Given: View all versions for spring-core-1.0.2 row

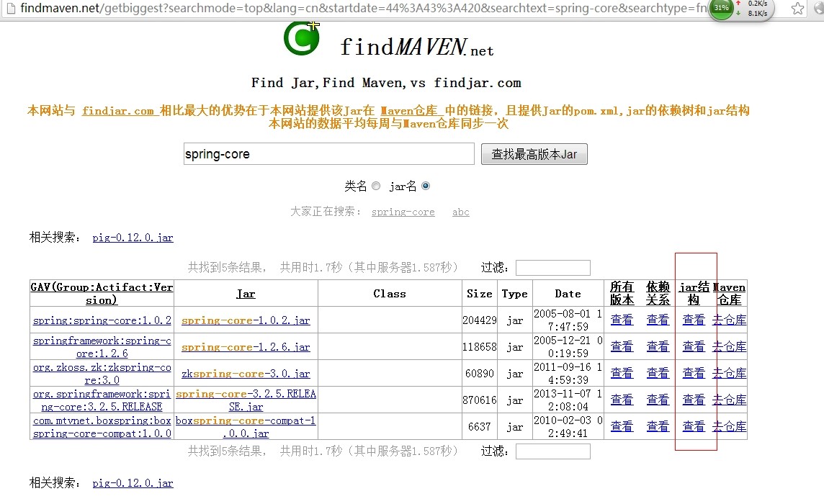Looking at the screenshot, I should point(622,320).
